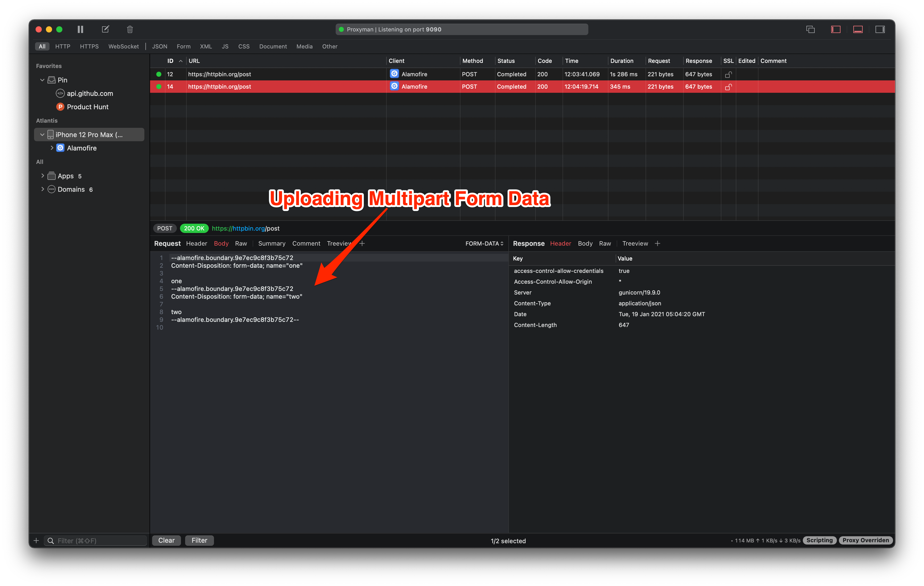Click the duplicate window icon in toolbar

click(810, 29)
